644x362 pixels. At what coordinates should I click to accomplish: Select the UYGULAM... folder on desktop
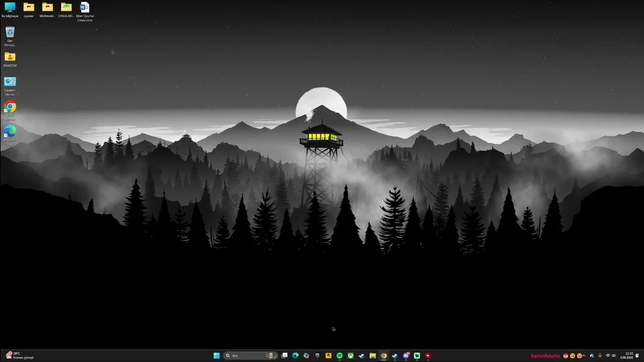pos(66,10)
